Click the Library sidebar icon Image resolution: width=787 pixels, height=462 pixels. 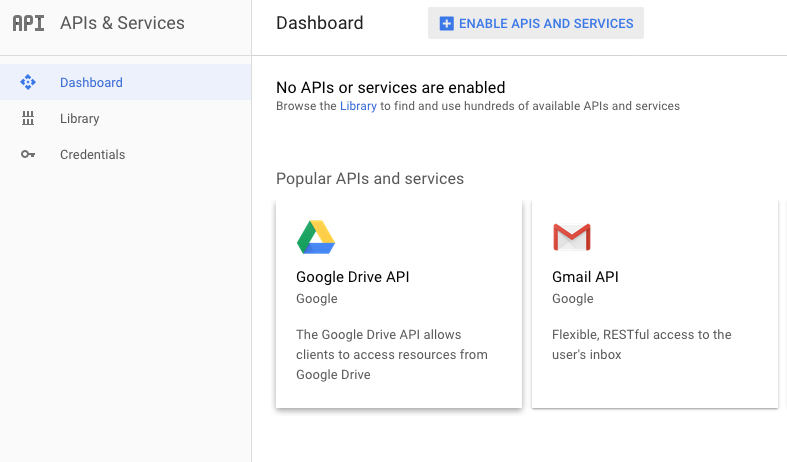click(x=28, y=118)
